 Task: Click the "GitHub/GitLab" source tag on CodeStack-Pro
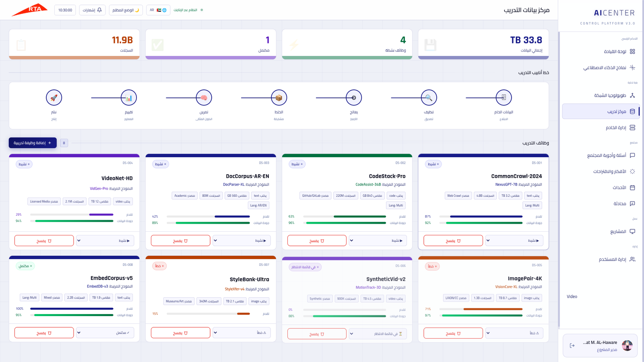[x=315, y=195]
